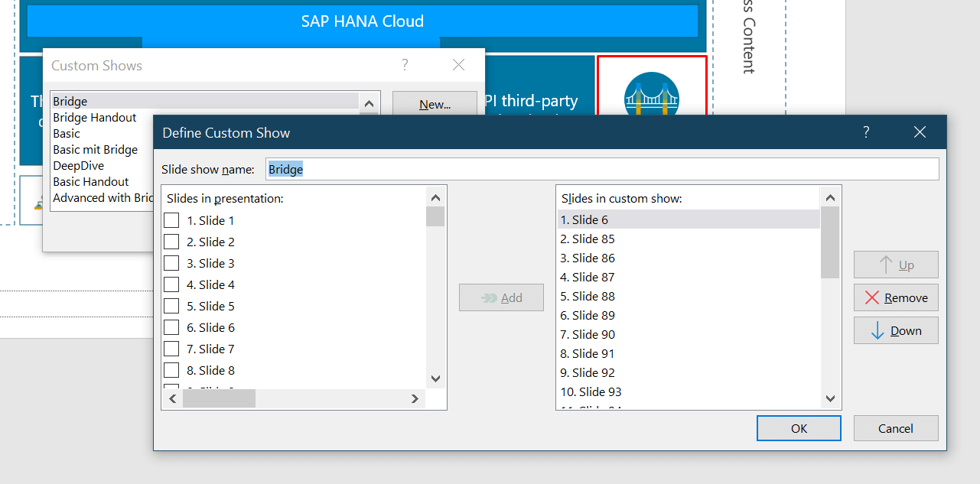Screen dimensions: 980x484
Task: Click the Slide show name text field
Action: (x=601, y=170)
